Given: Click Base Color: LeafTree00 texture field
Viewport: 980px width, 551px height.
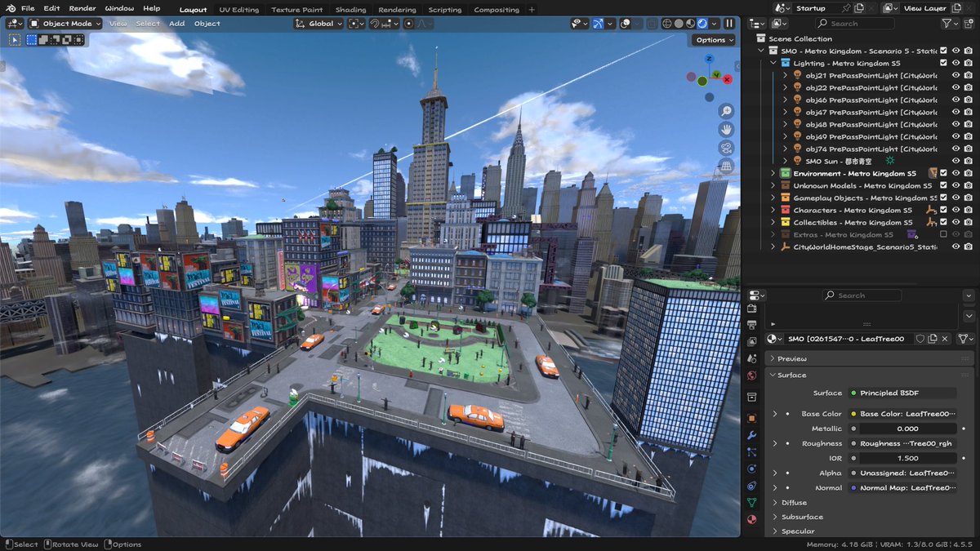Looking at the screenshot, I should (x=902, y=414).
